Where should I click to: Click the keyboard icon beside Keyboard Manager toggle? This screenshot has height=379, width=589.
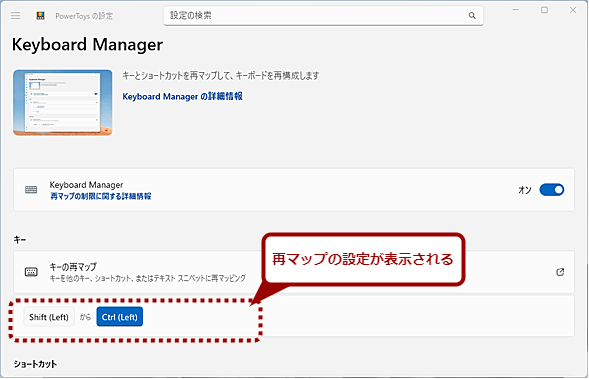[31, 190]
